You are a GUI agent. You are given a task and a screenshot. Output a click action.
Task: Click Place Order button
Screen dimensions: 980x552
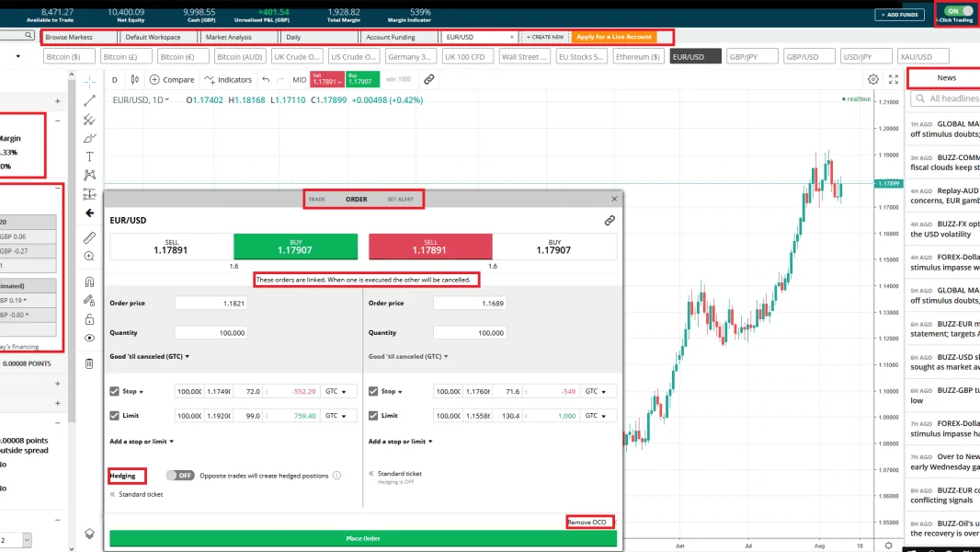click(x=363, y=538)
